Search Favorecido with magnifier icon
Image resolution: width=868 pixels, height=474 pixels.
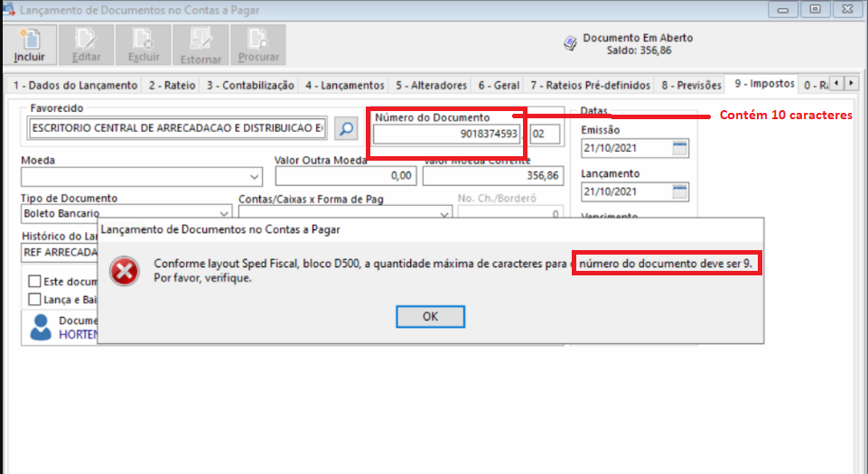click(x=346, y=129)
